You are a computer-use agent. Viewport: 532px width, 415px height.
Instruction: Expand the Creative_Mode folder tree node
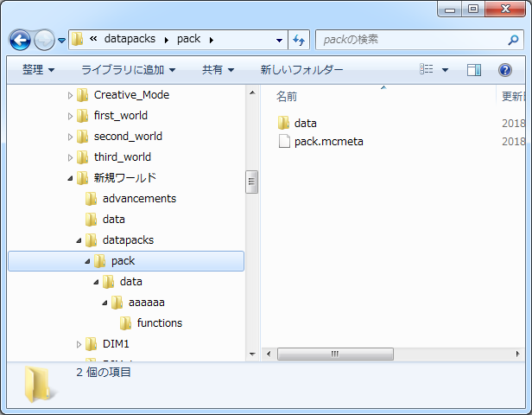point(71,95)
